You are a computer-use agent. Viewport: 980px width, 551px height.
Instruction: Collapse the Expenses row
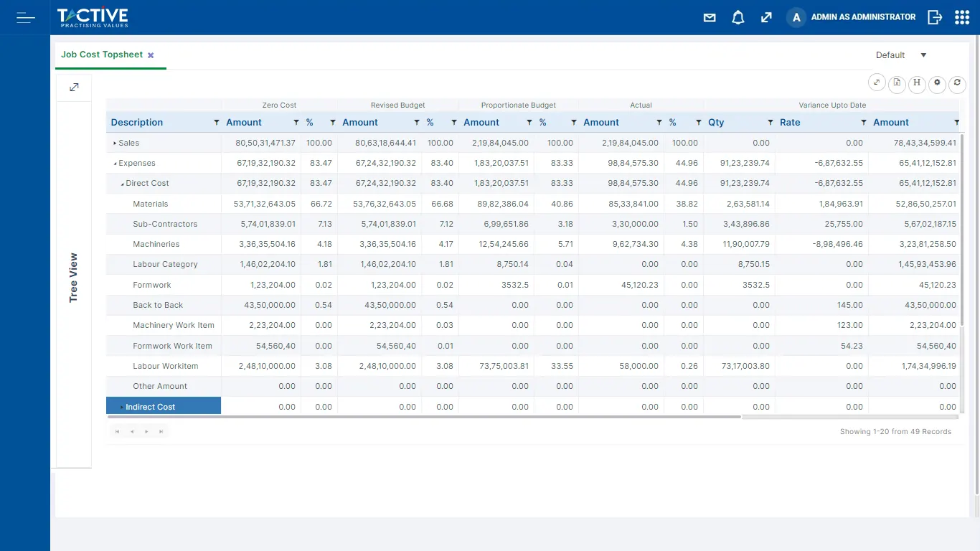[x=115, y=164]
